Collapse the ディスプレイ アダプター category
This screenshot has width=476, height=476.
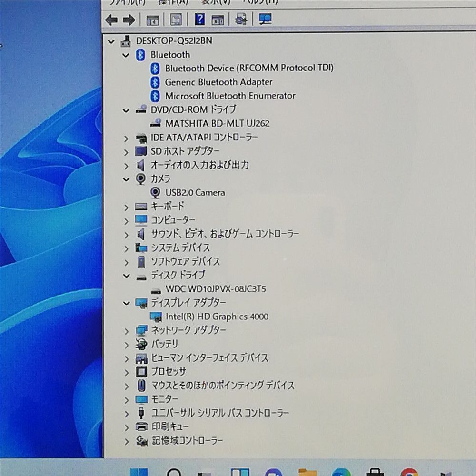pos(126,303)
